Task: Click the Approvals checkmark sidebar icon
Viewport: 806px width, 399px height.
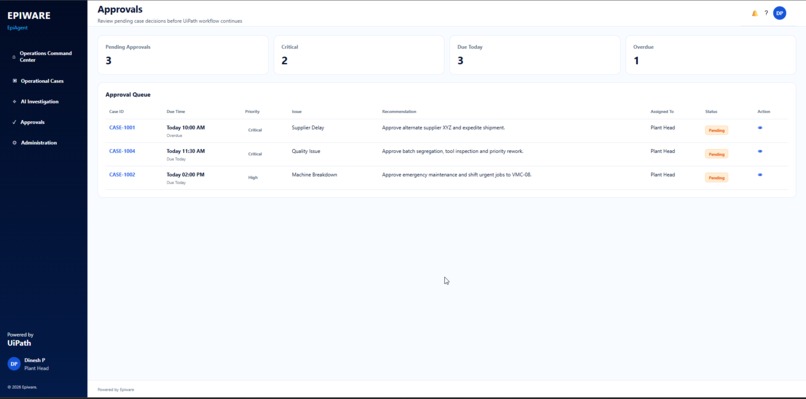Action: click(14, 122)
